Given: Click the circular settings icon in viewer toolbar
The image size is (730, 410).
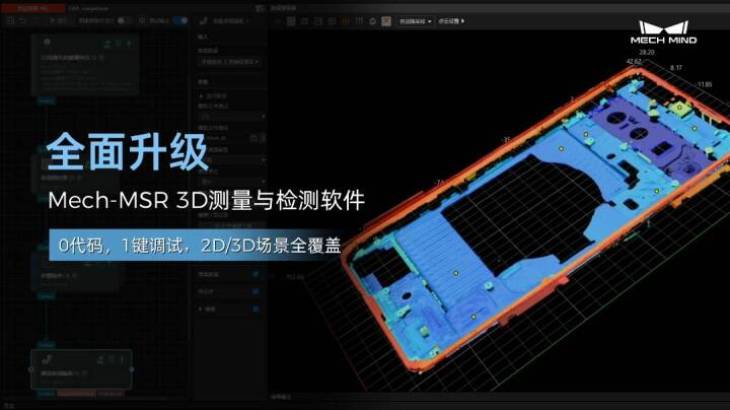Looking at the screenshot, I should (x=372, y=21).
